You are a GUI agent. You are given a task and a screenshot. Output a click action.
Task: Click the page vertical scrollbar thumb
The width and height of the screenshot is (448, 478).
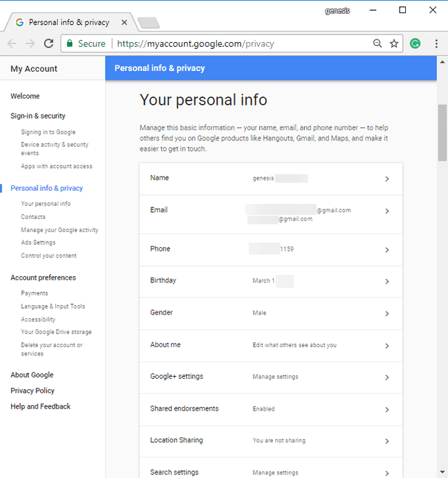point(442,133)
